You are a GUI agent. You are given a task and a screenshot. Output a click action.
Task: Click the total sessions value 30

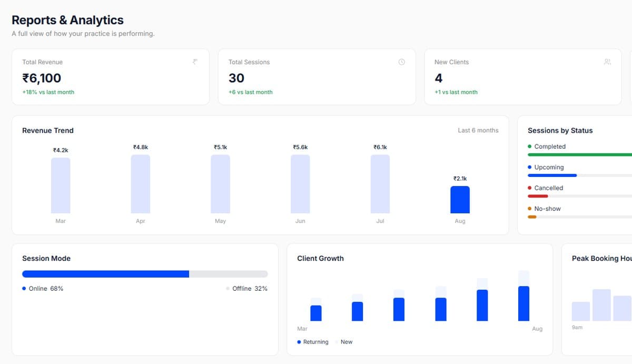click(x=236, y=78)
